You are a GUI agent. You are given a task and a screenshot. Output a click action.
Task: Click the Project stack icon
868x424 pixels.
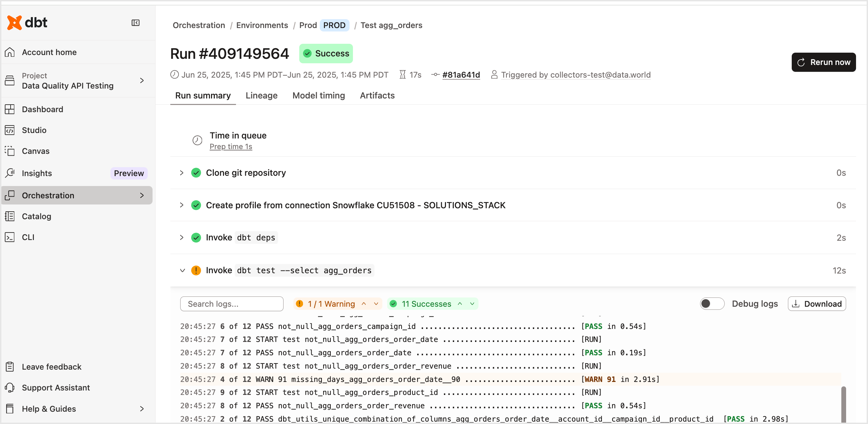coord(10,81)
